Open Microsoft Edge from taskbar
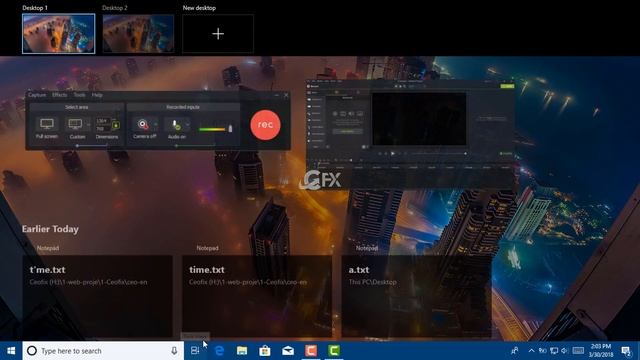This screenshot has height=360, width=640. (219, 351)
